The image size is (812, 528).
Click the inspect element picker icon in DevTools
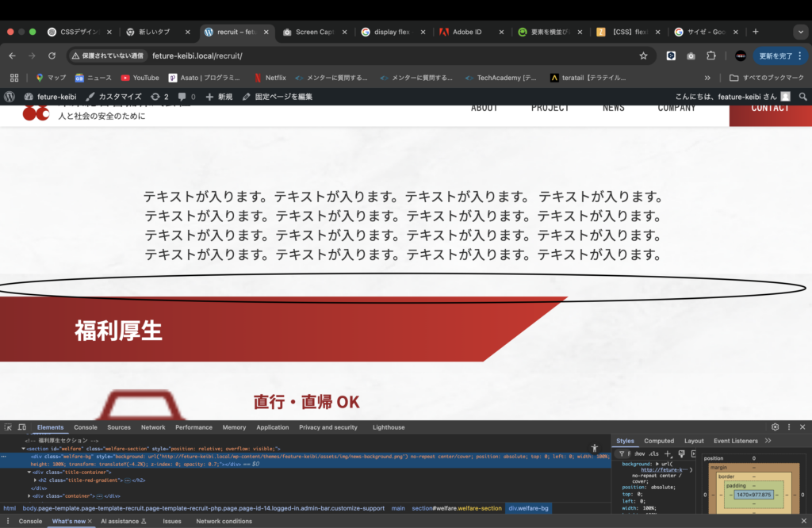(8, 427)
